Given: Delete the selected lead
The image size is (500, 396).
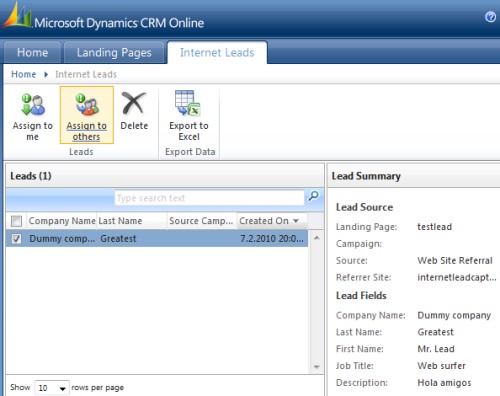Looking at the screenshot, I should click(x=134, y=111).
